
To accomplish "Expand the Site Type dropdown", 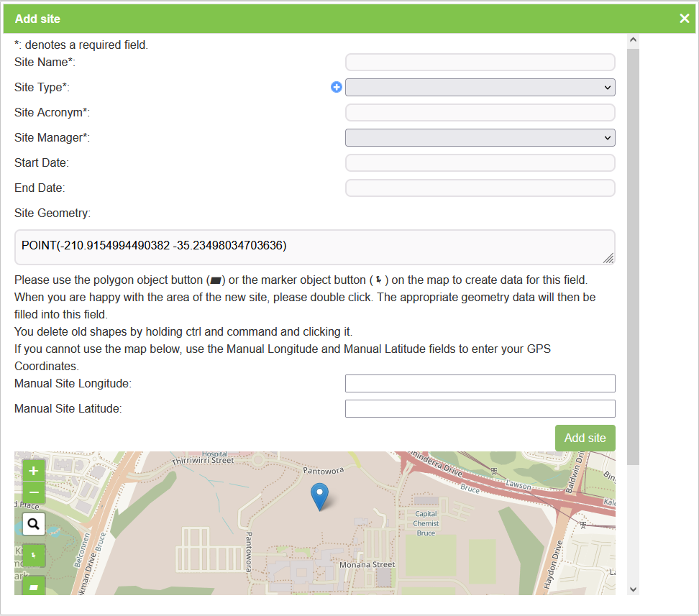I will click(480, 88).
